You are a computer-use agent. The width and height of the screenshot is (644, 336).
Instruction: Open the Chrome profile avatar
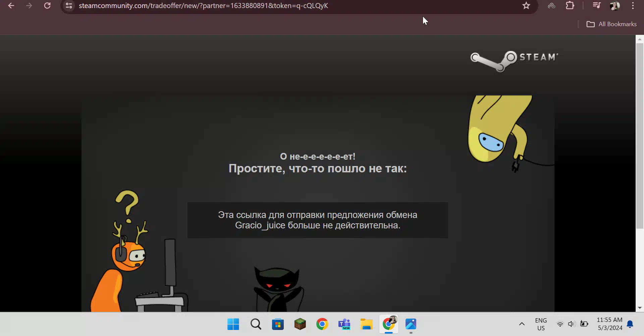[x=614, y=6]
